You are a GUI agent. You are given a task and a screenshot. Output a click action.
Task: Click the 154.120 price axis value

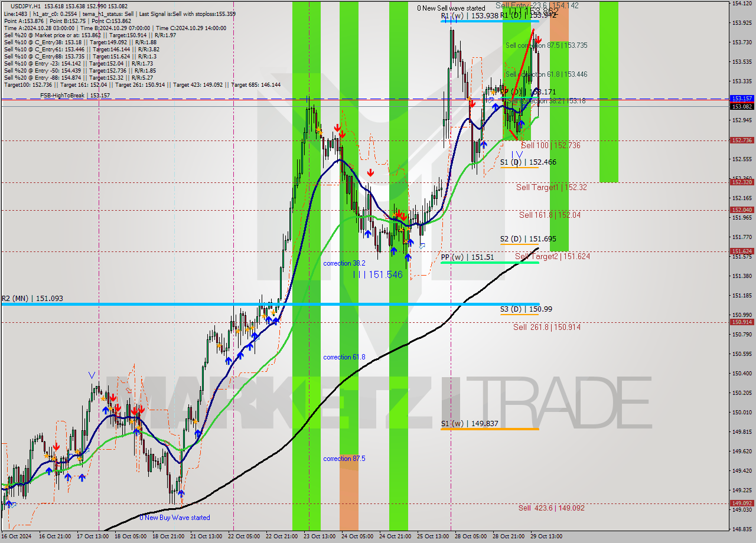pos(742,4)
